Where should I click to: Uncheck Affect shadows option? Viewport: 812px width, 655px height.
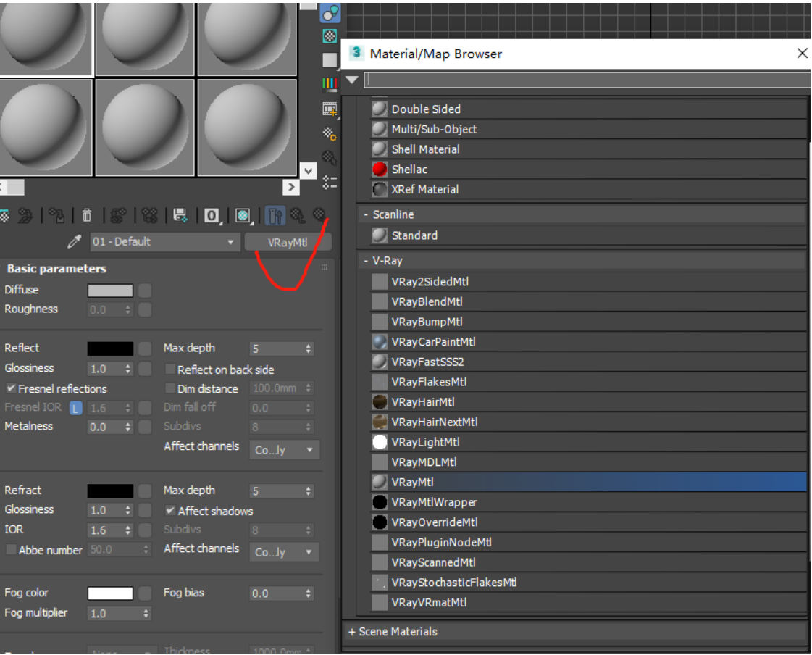171,511
